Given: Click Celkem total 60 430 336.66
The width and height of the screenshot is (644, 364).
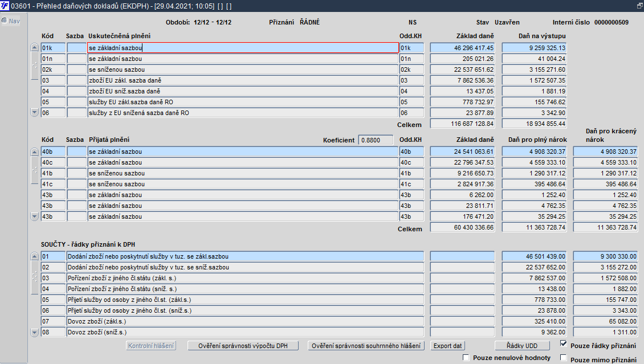Looking at the screenshot, I should 462,227.
